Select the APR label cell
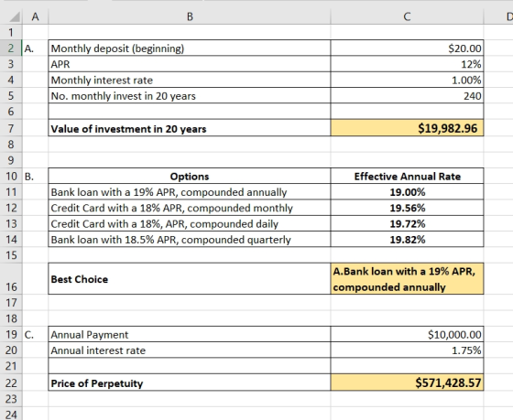The height and width of the screenshot is (420, 513). (190, 64)
